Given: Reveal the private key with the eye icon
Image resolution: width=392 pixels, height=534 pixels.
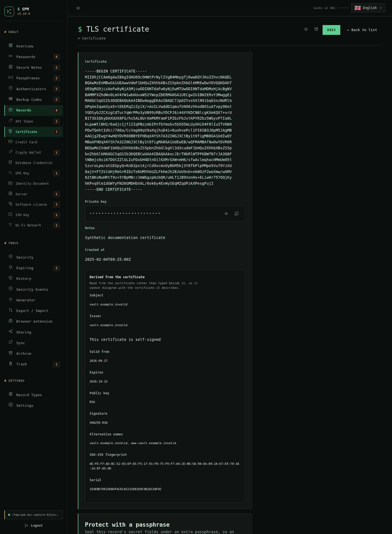Looking at the screenshot, I should pyautogui.click(x=226, y=214).
